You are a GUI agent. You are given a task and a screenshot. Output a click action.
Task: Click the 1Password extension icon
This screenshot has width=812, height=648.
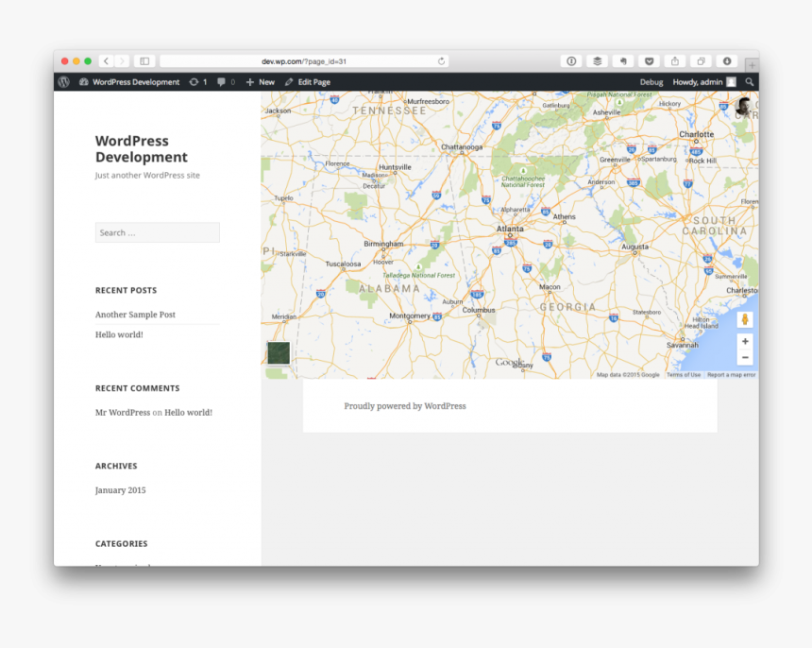point(571,61)
